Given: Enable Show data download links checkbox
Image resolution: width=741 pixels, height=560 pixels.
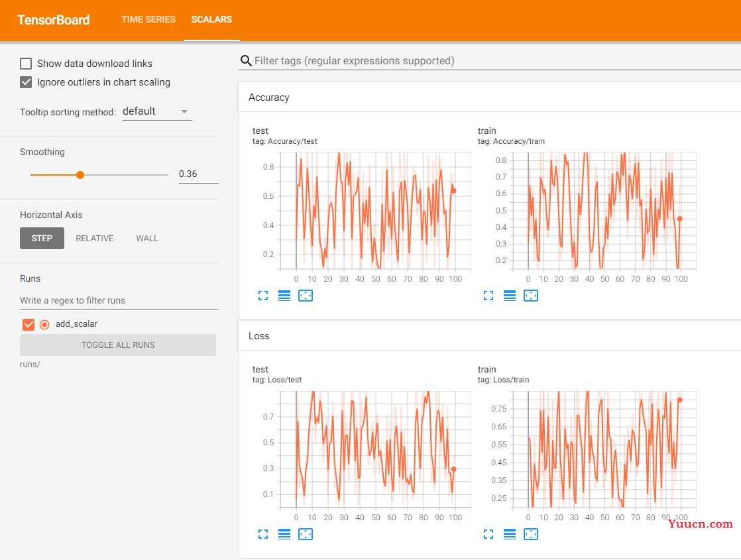Looking at the screenshot, I should pos(26,64).
